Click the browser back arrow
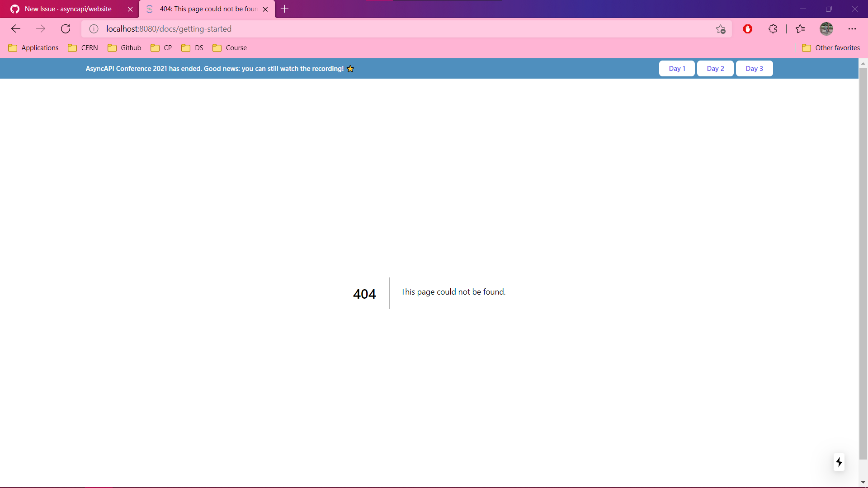 click(x=16, y=29)
